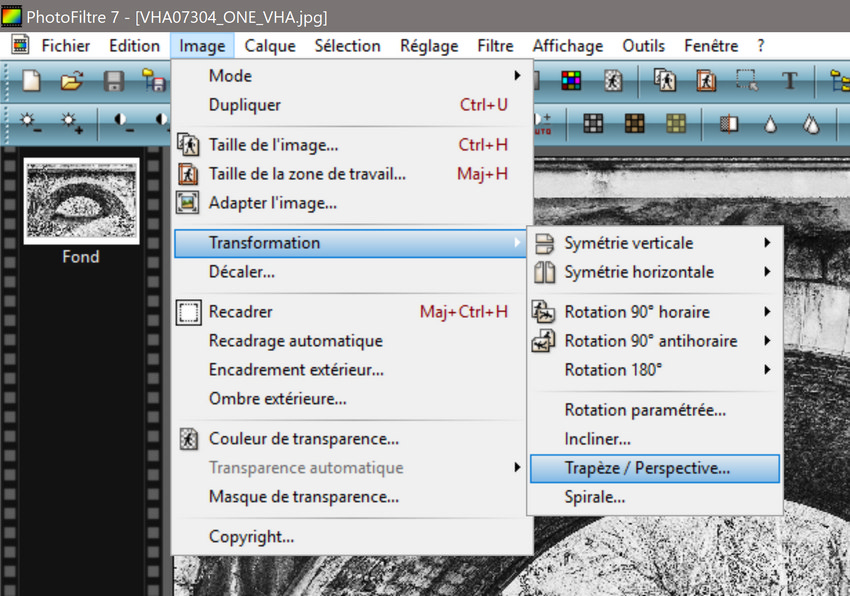Viewport: 850px width, 596px height.
Task: Choose Couleur de transparence…
Action: (351, 439)
